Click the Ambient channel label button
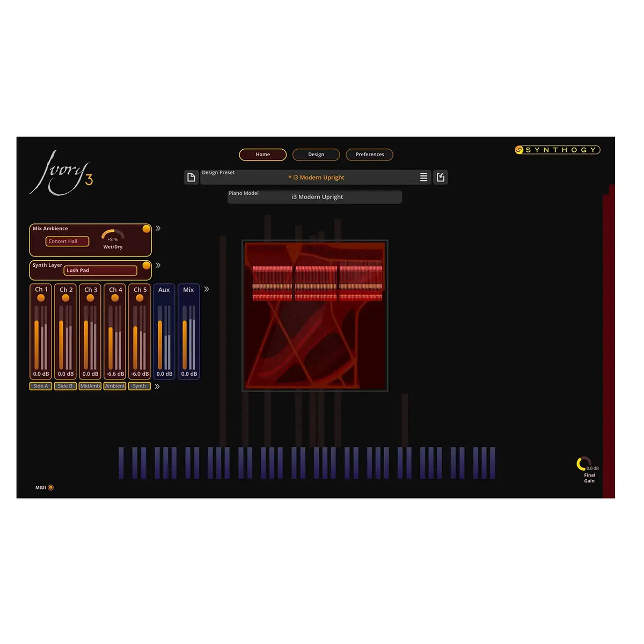 point(114,386)
